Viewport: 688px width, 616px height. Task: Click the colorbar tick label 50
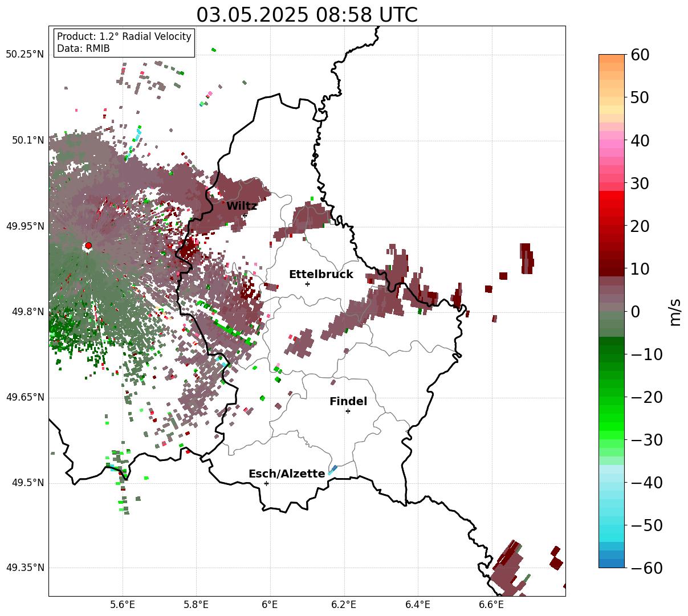tap(640, 97)
